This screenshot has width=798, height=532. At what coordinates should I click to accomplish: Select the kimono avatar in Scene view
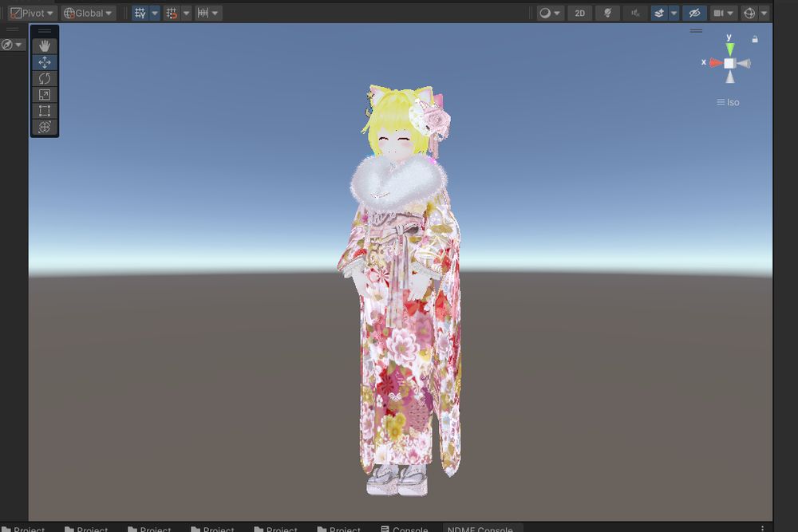(x=401, y=290)
